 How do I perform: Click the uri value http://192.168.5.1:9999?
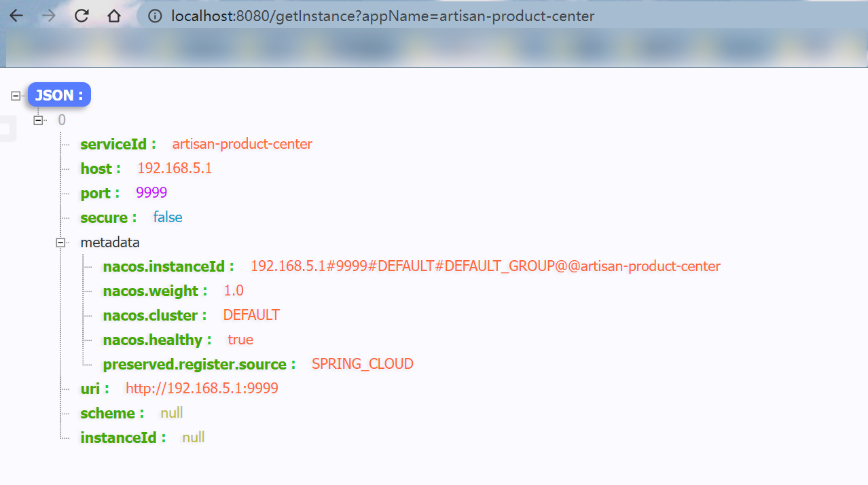click(x=202, y=389)
